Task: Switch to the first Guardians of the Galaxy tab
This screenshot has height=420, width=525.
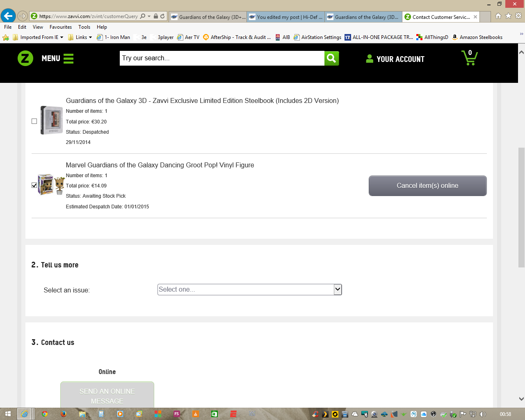Action: [x=208, y=17]
